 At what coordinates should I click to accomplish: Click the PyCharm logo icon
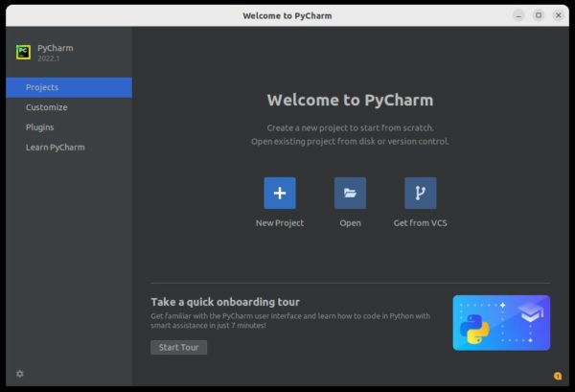23,52
